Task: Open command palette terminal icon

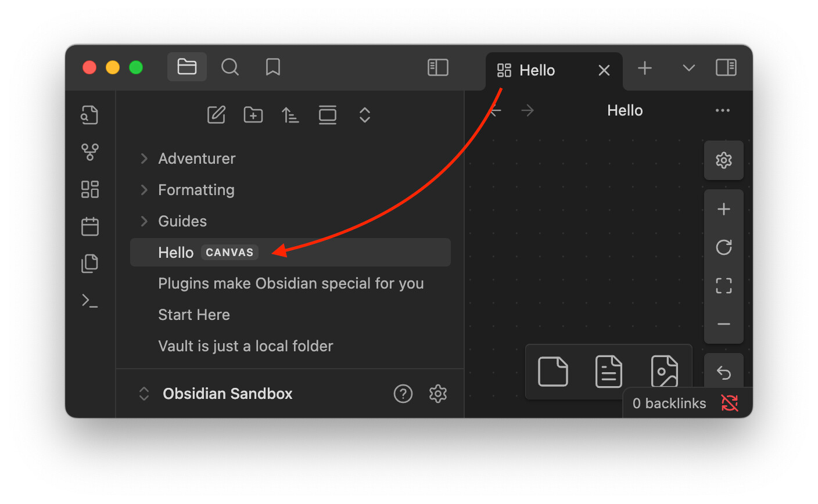Action: 90,301
